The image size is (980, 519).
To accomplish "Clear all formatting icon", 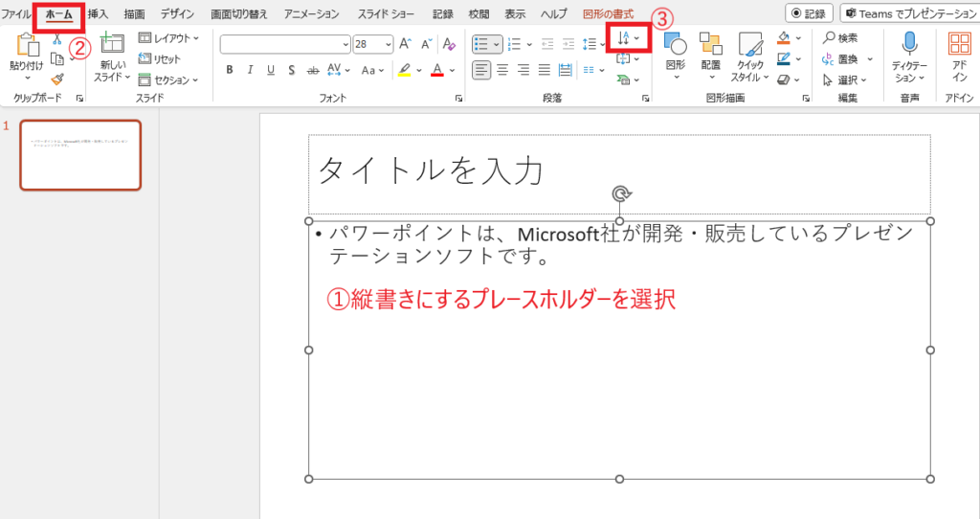I will [449, 44].
